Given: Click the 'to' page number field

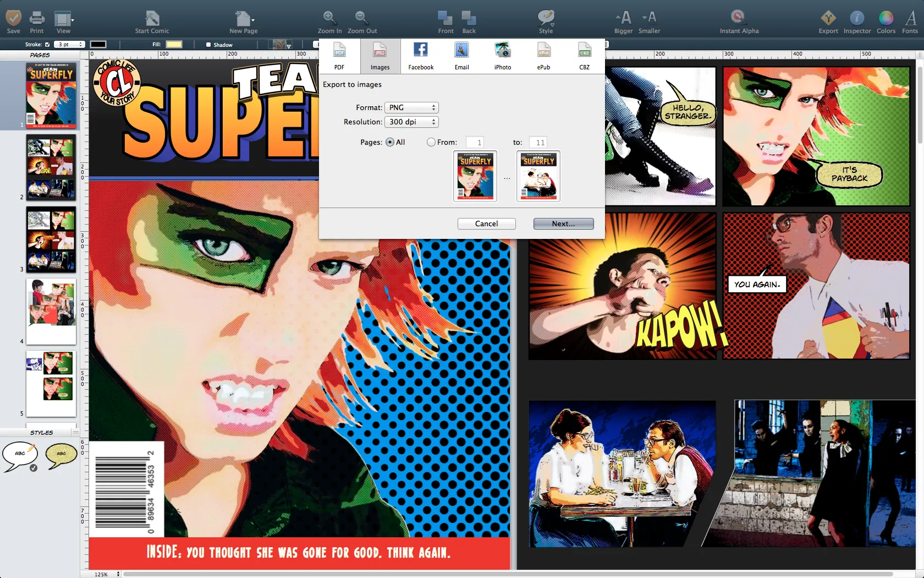Looking at the screenshot, I should 538,142.
